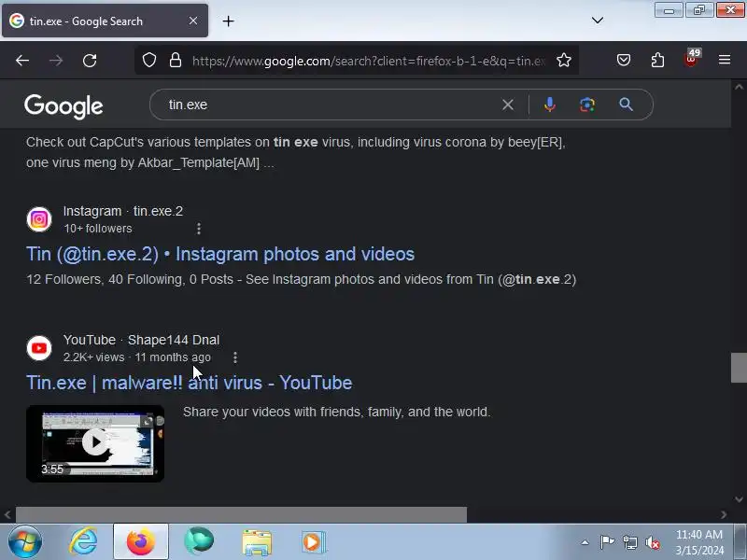This screenshot has width=747, height=560.
Task: Clear the search query text
Action: pyautogui.click(x=508, y=105)
